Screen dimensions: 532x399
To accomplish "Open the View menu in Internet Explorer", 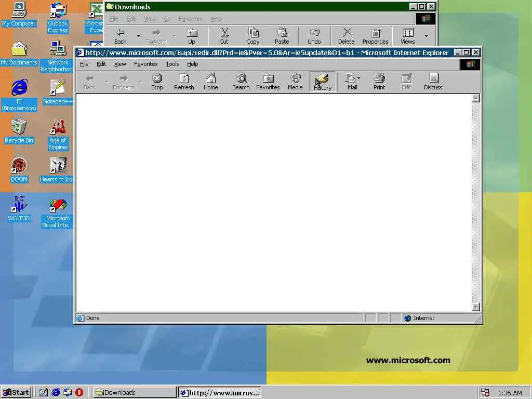I will (x=120, y=64).
